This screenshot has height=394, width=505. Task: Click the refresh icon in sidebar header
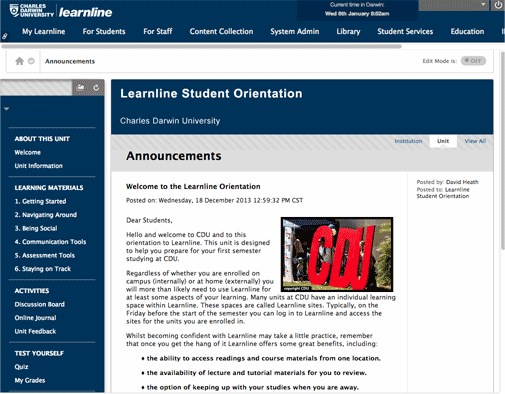[x=96, y=88]
